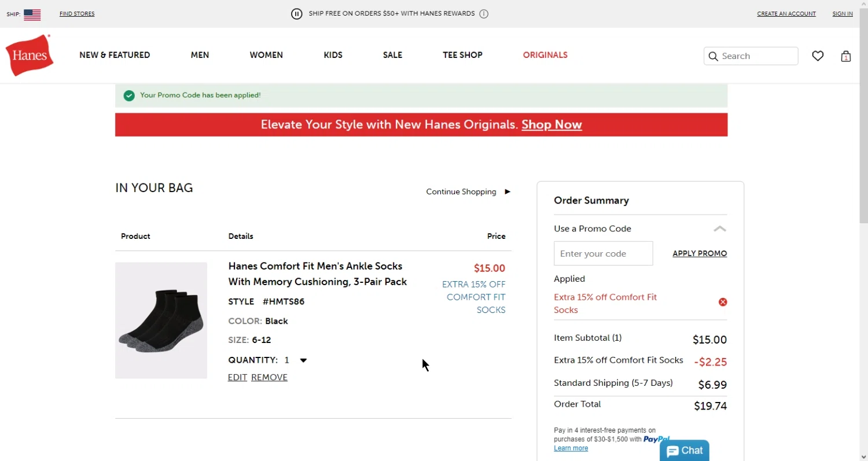Open the Quantity dropdown

click(303, 360)
